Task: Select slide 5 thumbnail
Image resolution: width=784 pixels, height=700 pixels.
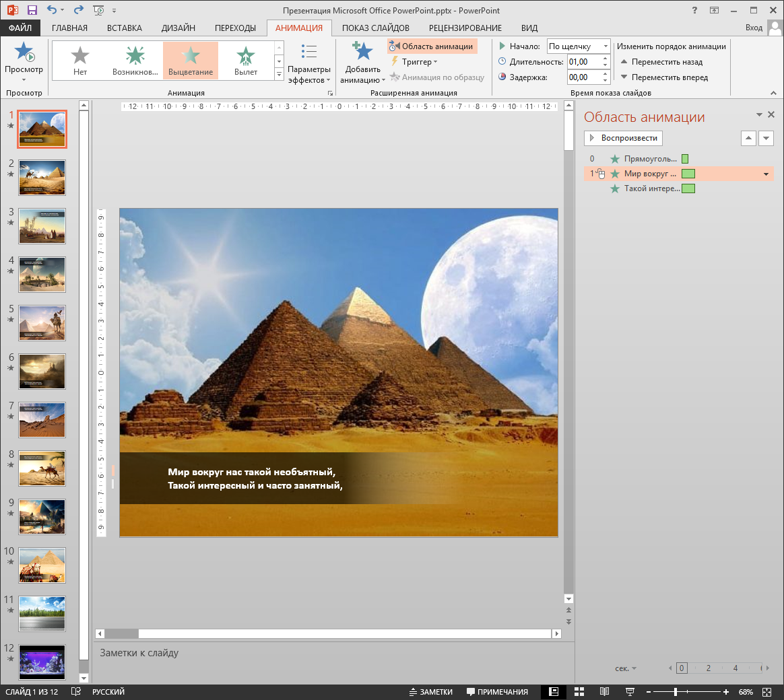Action: pyautogui.click(x=42, y=323)
